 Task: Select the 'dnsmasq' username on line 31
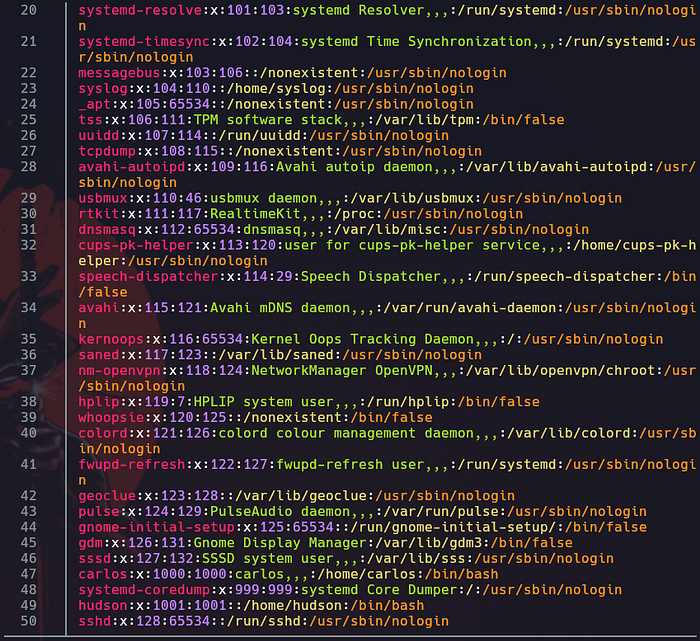(107, 229)
